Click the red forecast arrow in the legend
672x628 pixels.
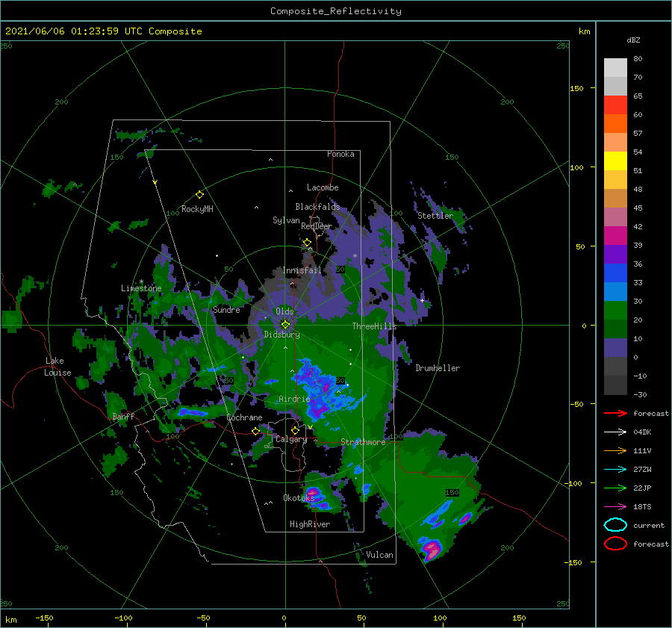coord(615,413)
